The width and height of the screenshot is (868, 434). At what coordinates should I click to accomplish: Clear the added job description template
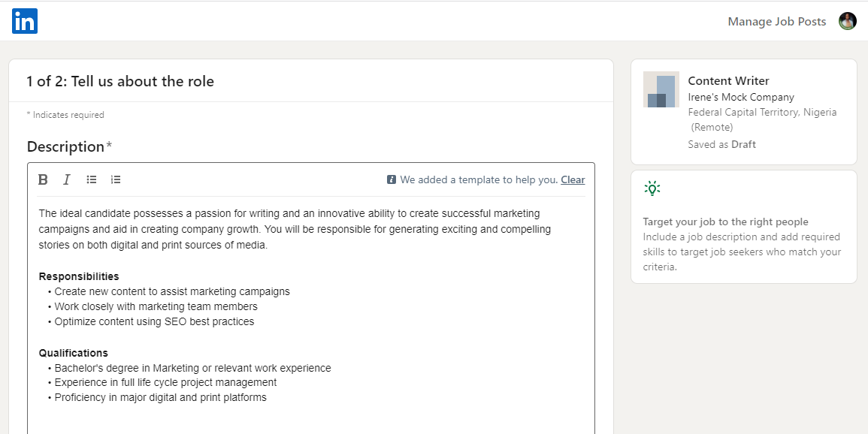point(573,179)
